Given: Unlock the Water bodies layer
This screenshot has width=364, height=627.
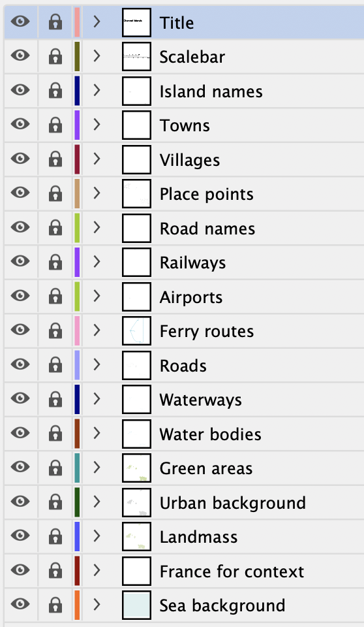Looking at the screenshot, I should [x=55, y=434].
